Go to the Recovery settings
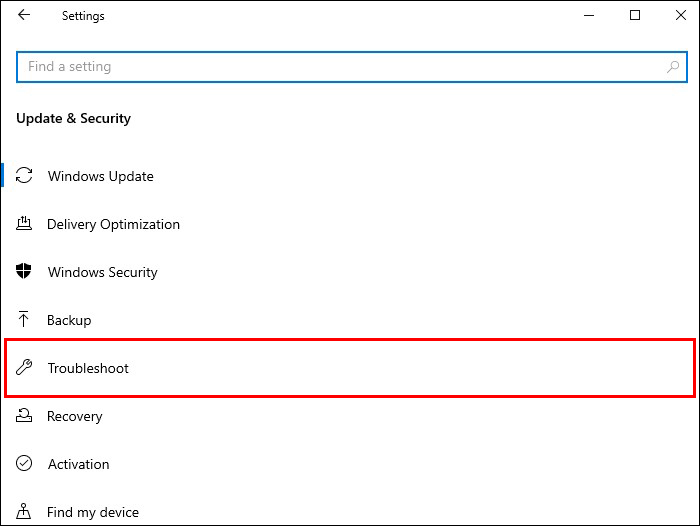The image size is (700, 526). point(74,416)
